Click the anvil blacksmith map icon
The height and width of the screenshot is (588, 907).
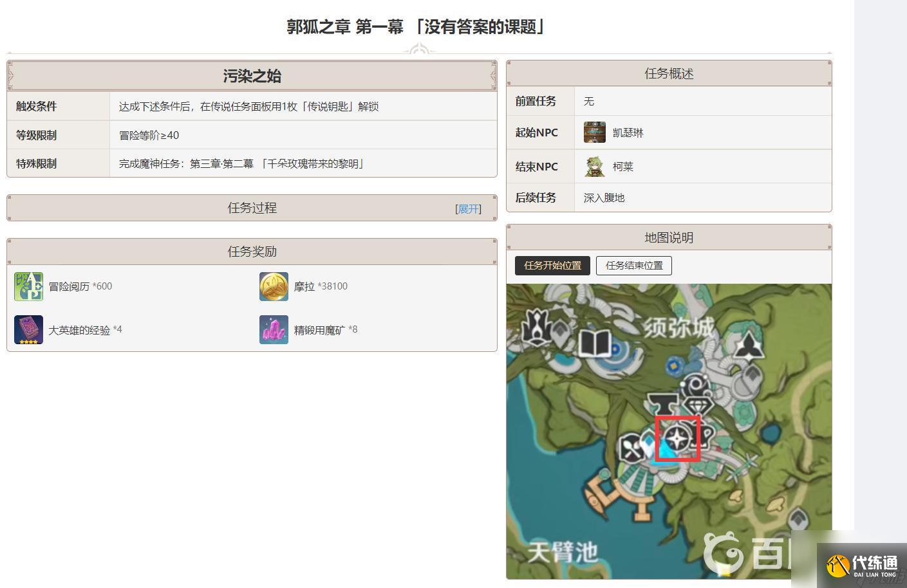[663, 405]
